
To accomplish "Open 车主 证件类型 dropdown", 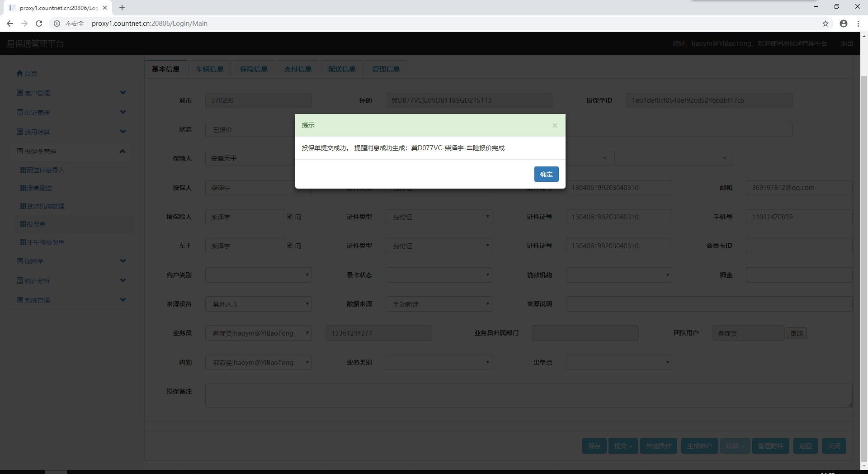I will tap(439, 246).
